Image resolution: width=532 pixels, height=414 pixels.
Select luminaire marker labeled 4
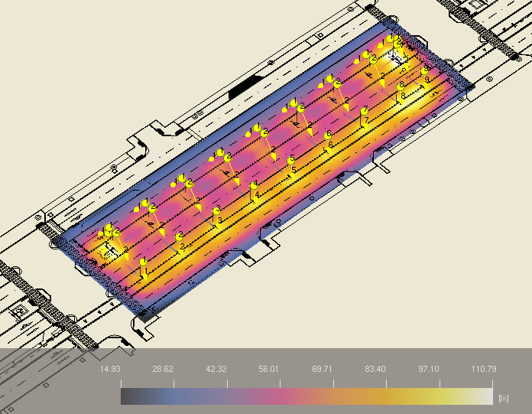[x=254, y=185]
